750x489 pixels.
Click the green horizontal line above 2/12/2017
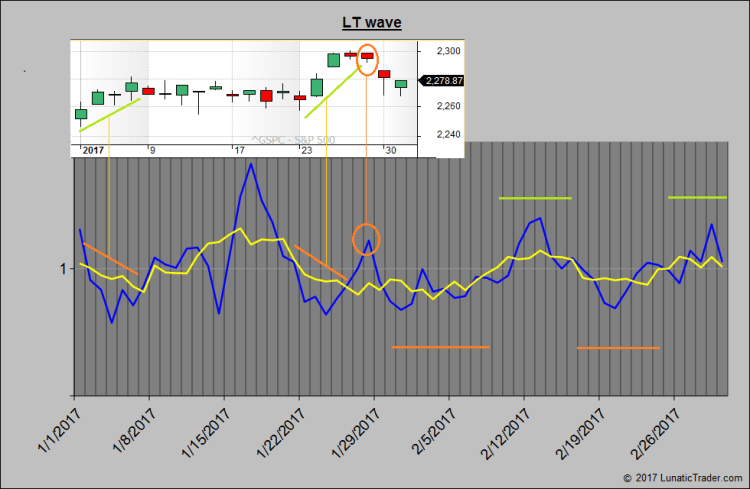click(535, 198)
